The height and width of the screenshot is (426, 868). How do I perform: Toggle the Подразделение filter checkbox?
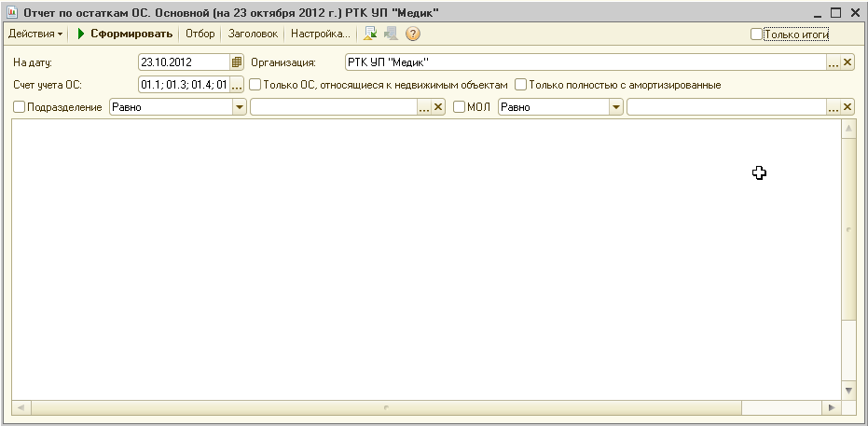pyautogui.click(x=20, y=107)
